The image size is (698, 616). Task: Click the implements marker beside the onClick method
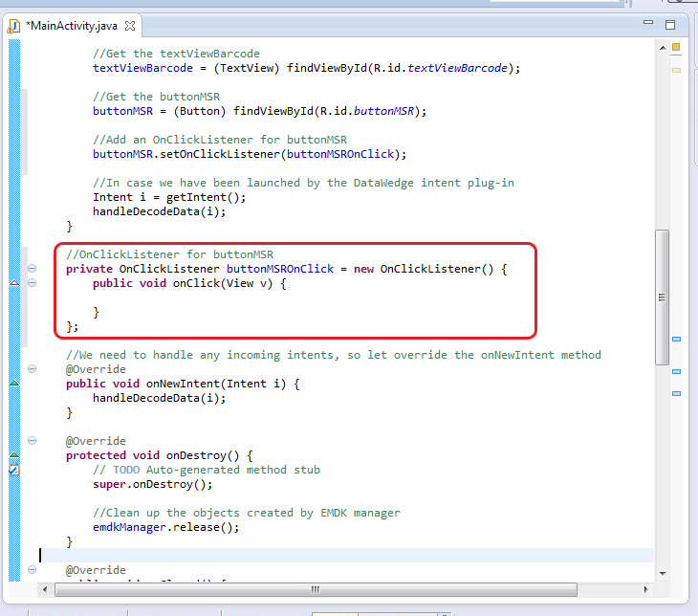point(14,284)
